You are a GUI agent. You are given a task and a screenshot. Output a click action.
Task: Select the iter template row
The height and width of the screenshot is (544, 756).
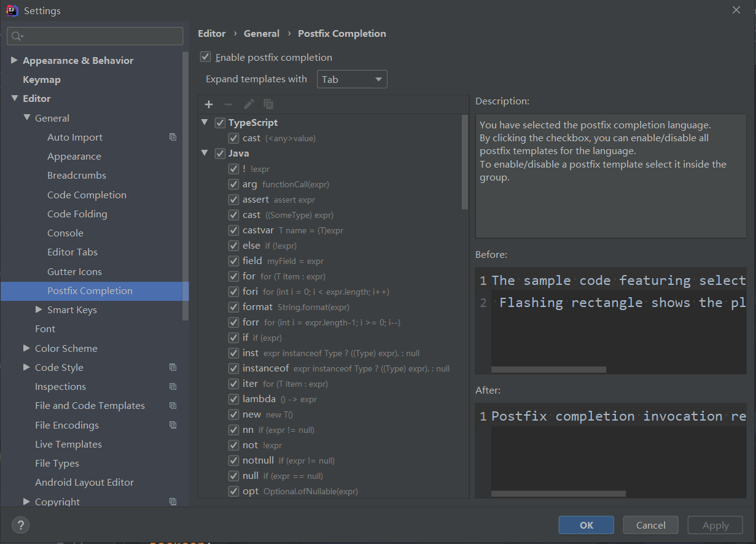click(334, 384)
